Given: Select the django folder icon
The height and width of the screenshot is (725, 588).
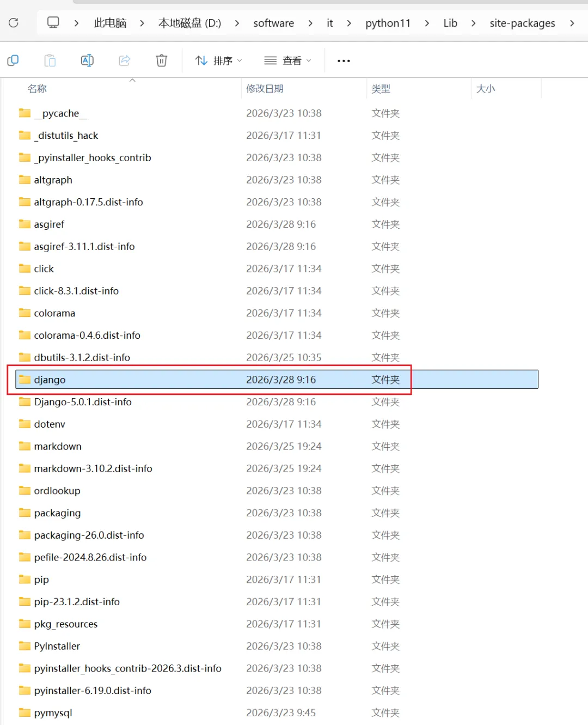Looking at the screenshot, I should pos(25,380).
